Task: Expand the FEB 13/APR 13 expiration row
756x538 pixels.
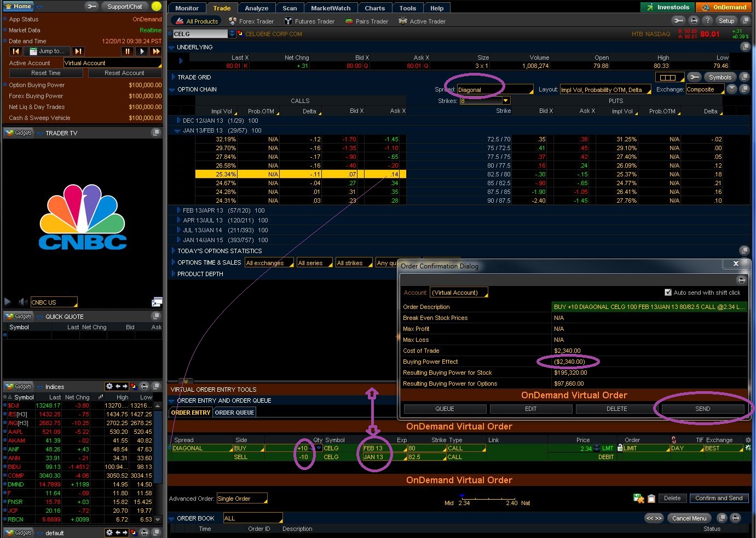Action: [x=178, y=210]
